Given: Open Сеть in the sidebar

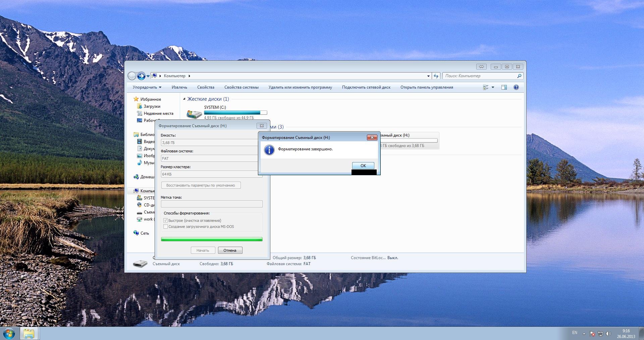Looking at the screenshot, I should click(x=141, y=233).
